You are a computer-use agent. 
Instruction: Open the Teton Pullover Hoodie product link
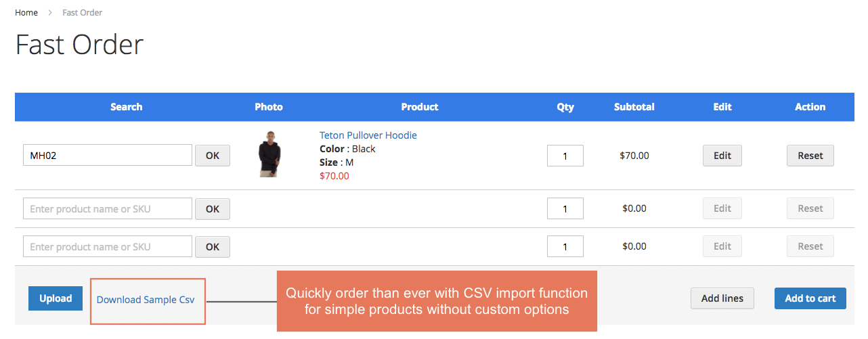coord(368,135)
